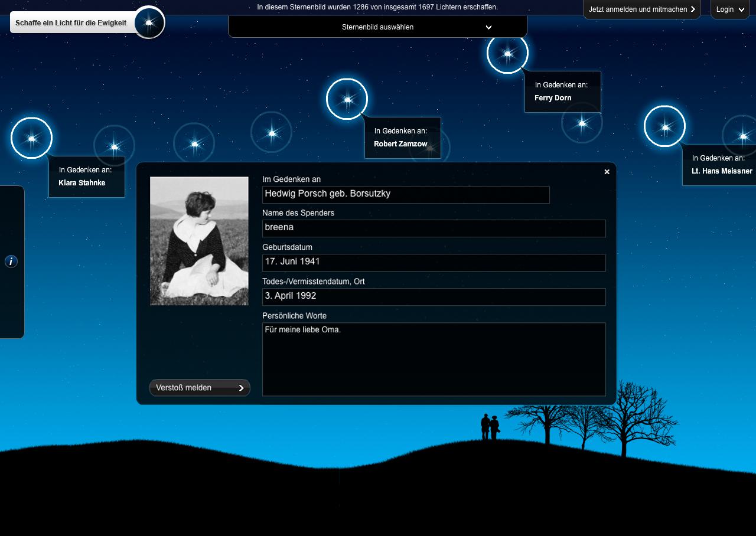Viewport: 756px width, 536px height.
Task: Open the star light for Ferry Dorn
Action: (x=507, y=53)
